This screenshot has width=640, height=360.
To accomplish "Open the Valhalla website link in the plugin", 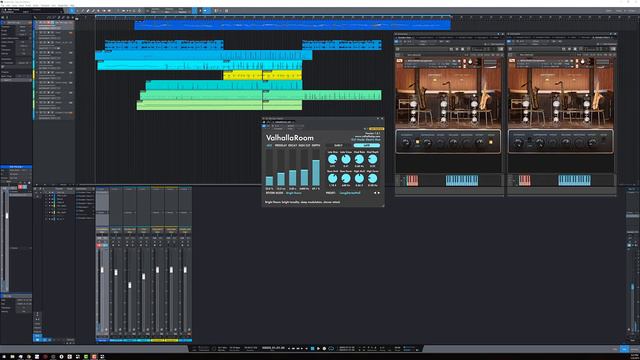I will point(367,136).
